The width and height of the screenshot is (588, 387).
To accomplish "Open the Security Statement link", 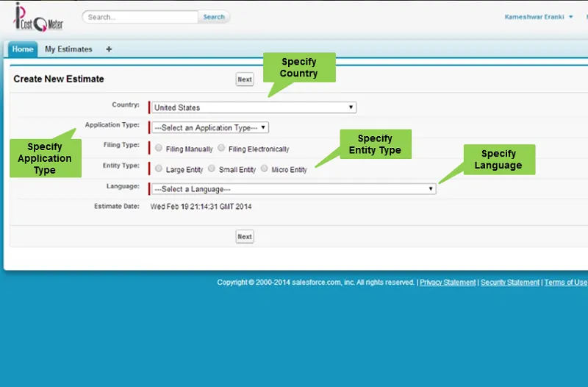I will pyautogui.click(x=510, y=283).
